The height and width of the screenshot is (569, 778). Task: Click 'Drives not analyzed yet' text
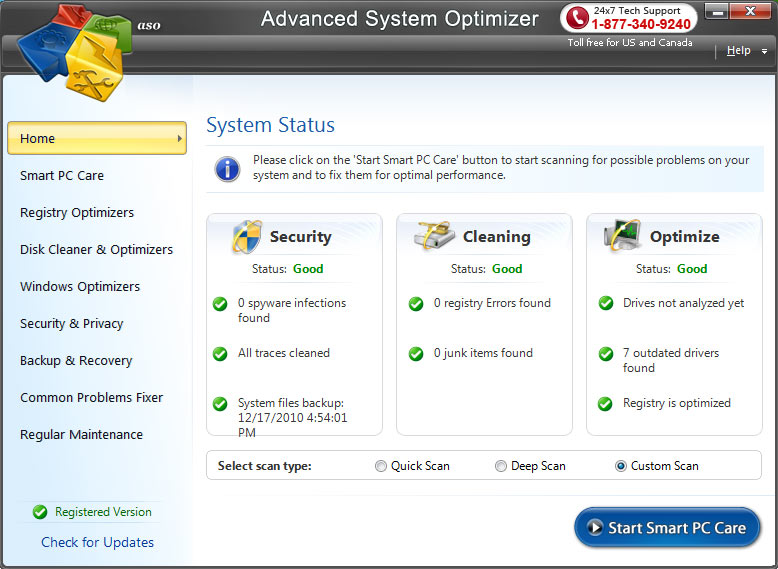683,303
